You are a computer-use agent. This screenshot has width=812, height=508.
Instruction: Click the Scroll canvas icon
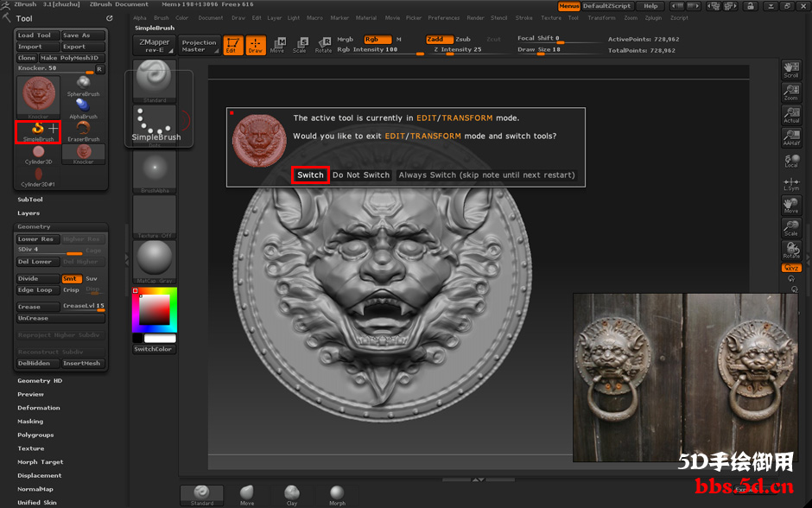pyautogui.click(x=791, y=70)
